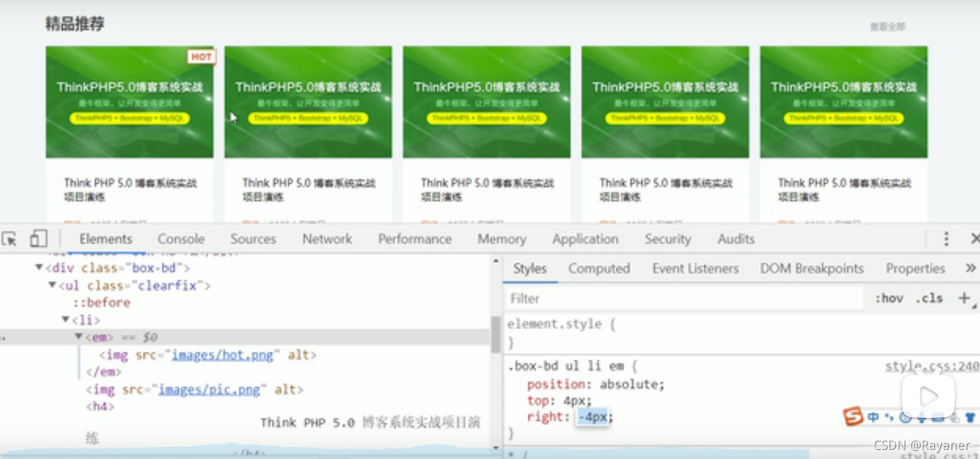The height and width of the screenshot is (459, 980).
Task: Open the Performance tab
Action: click(415, 239)
